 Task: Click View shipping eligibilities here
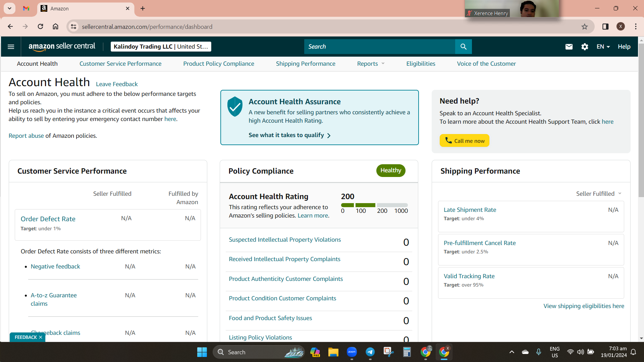[584, 306]
